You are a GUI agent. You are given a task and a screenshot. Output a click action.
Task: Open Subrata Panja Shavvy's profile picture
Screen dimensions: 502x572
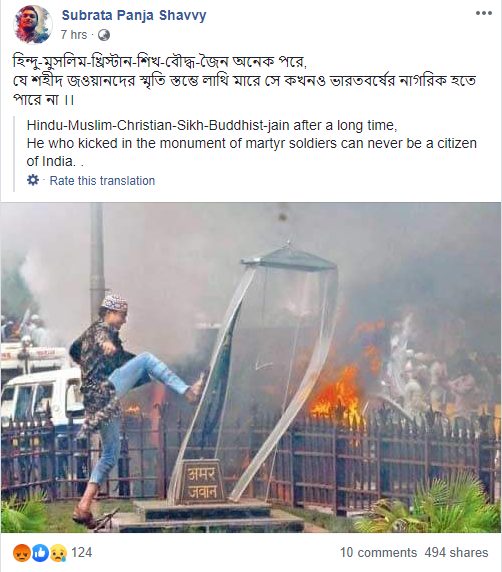(33, 24)
